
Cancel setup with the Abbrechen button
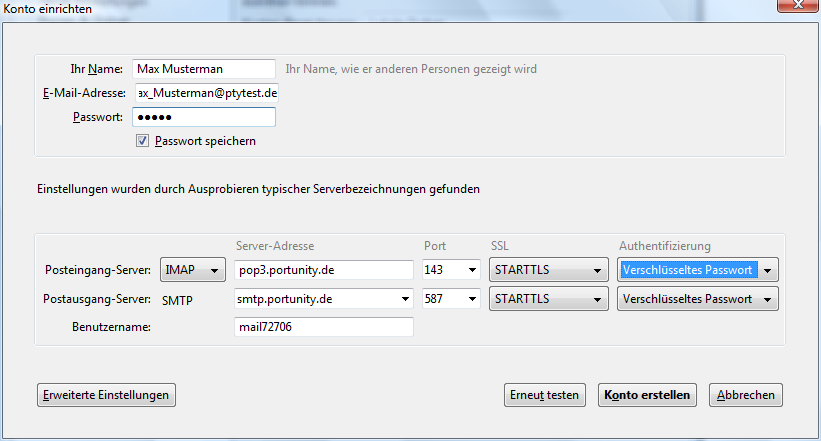pos(746,395)
